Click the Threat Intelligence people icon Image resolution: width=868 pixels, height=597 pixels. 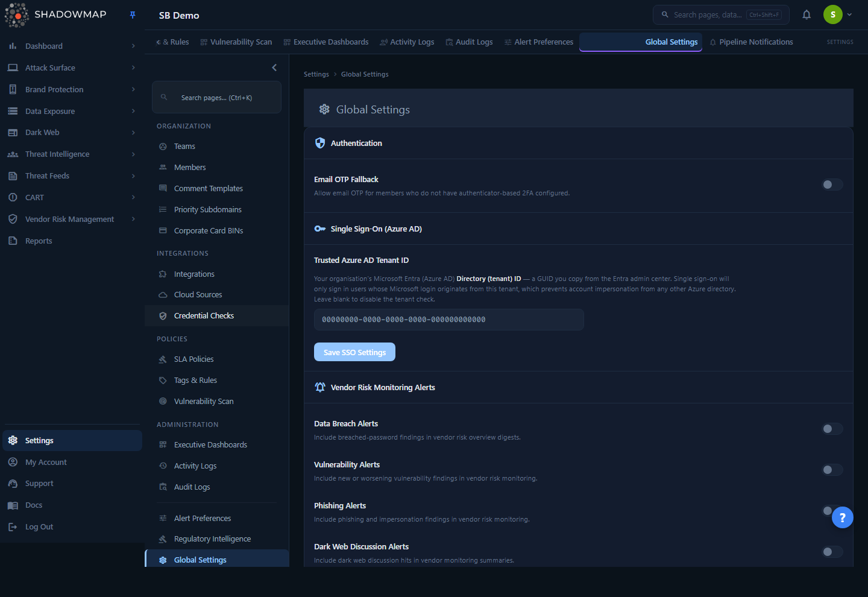13,154
